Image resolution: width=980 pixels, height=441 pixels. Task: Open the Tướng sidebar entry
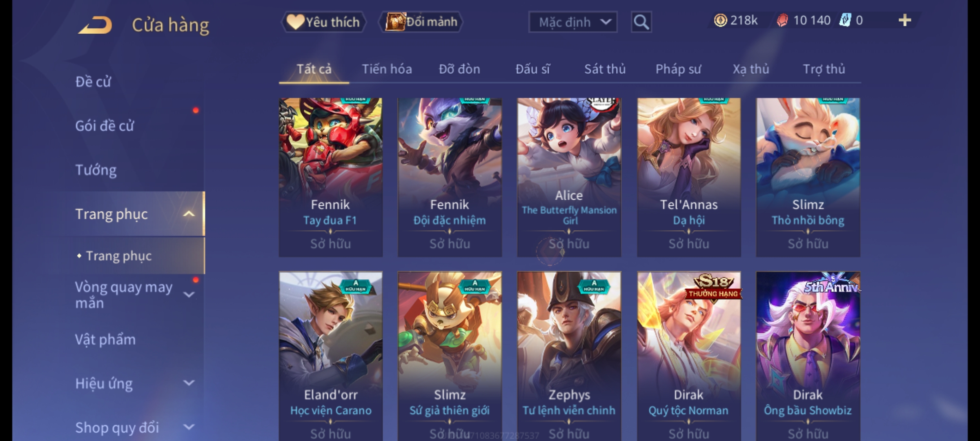pos(96,169)
